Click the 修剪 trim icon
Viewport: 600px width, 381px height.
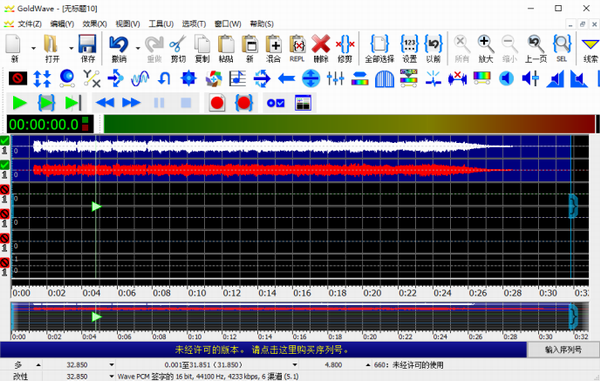(345, 48)
